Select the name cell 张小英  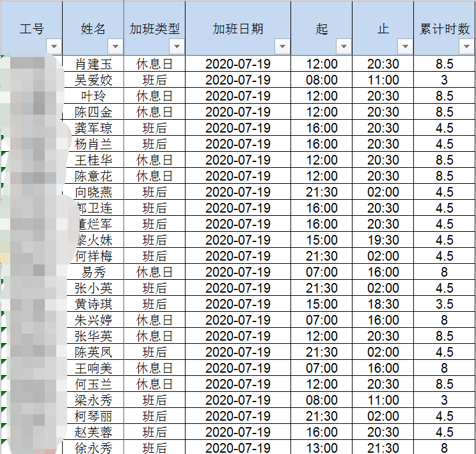93,288
